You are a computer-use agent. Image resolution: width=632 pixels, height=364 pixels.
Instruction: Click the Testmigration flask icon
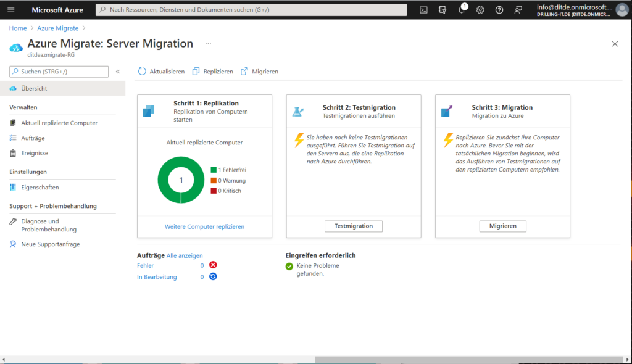click(x=298, y=112)
